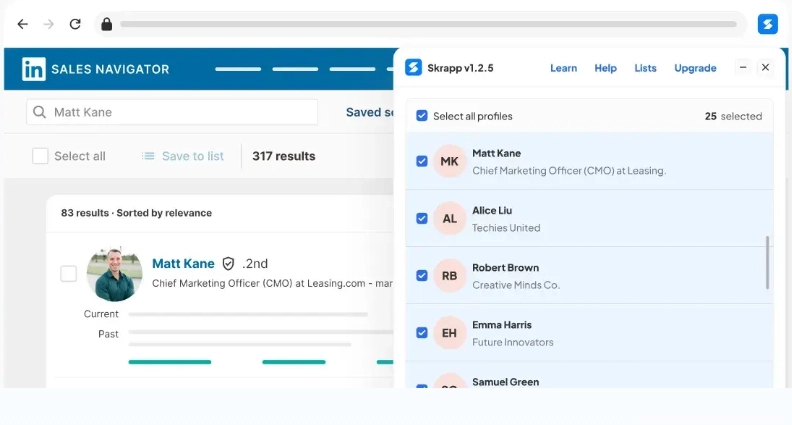This screenshot has width=792, height=425.
Task: Click the Skrapp logo in the panel header
Action: point(413,67)
